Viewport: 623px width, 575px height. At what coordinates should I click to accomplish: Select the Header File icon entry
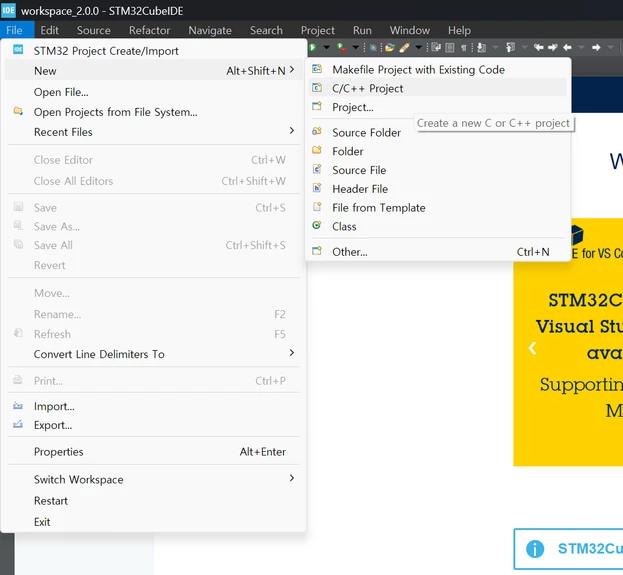pos(317,188)
